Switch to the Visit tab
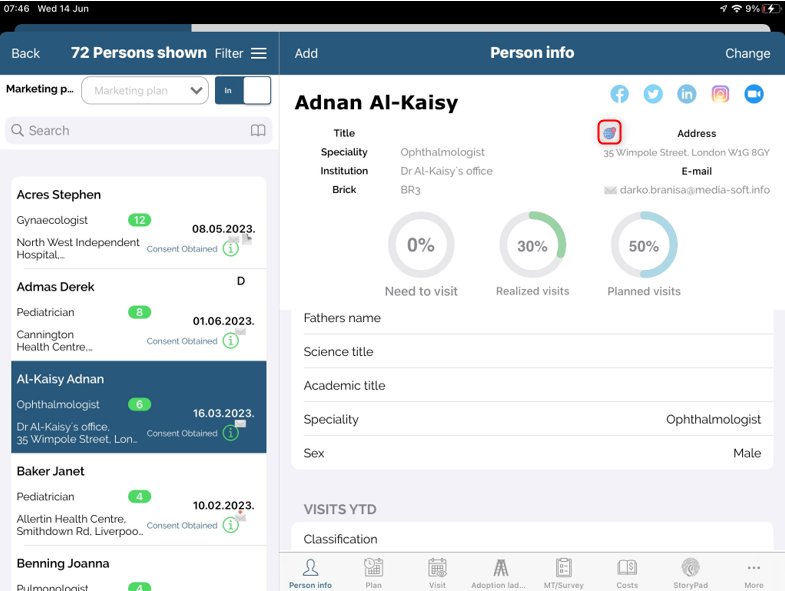The image size is (785, 591). point(437,573)
